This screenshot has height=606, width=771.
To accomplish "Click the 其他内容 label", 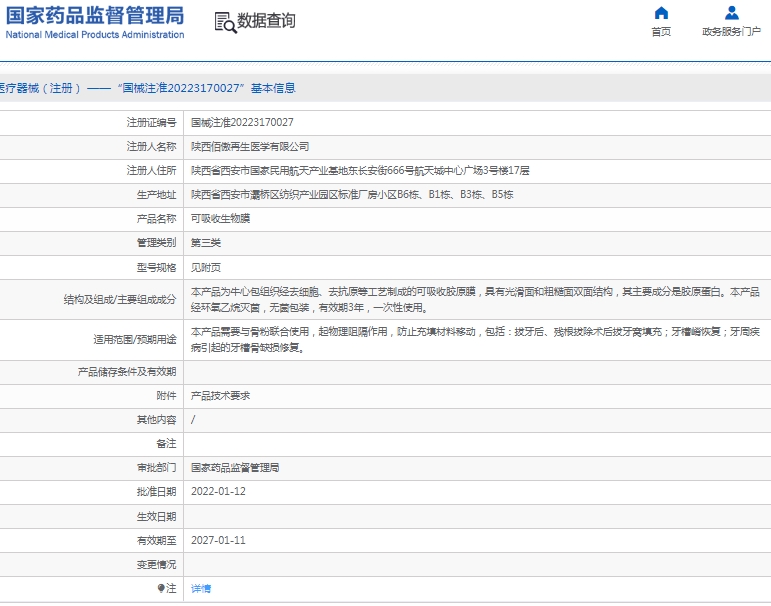I will pyautogui.click(x=156, y=420).
